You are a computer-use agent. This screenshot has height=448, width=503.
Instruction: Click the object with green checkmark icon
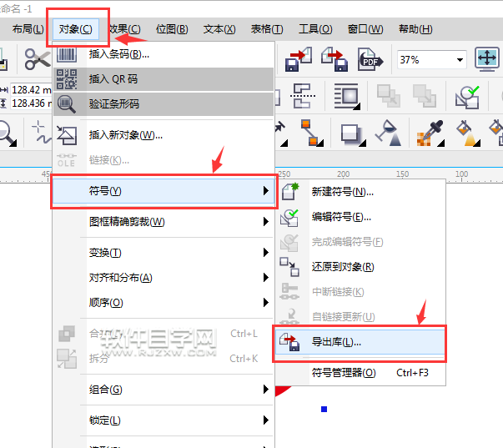click(x=467, y=97)
